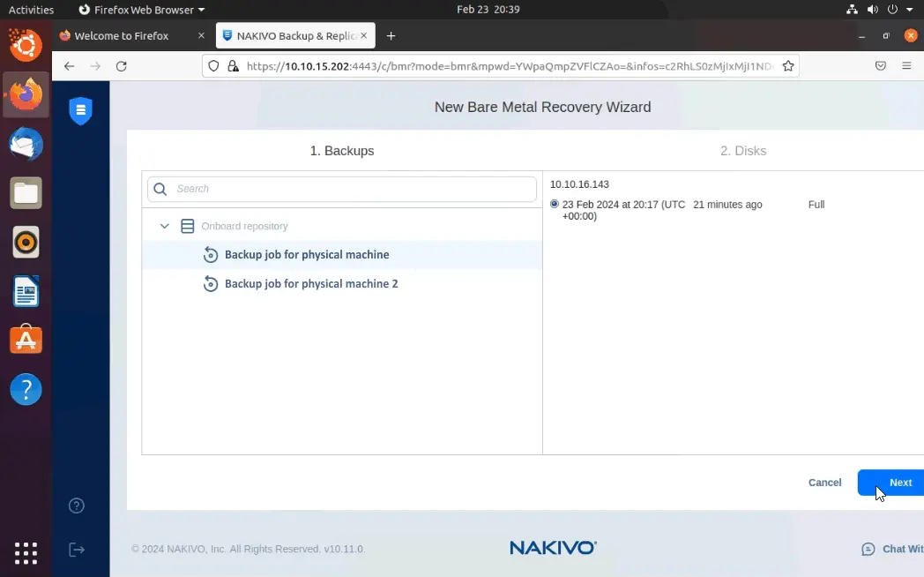Click the magnifier icon in search box
Viewport: 924px width, 577px height.
[x=160, y=189]
